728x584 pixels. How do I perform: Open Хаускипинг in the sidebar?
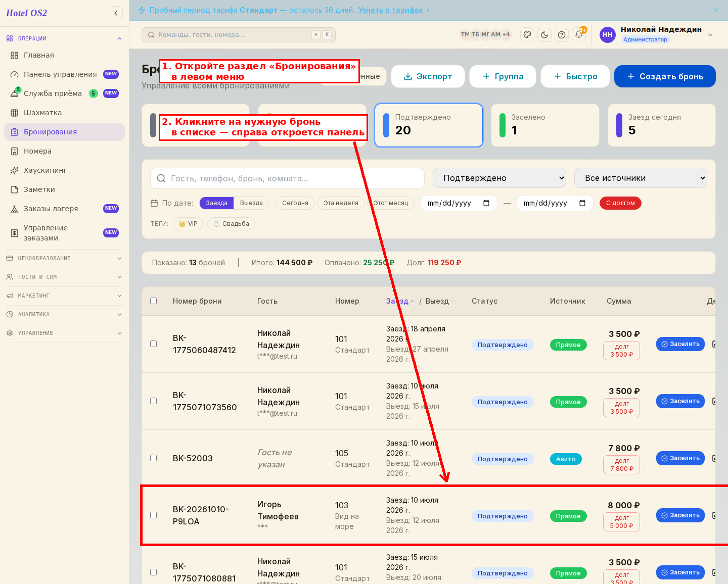point(64,170)
